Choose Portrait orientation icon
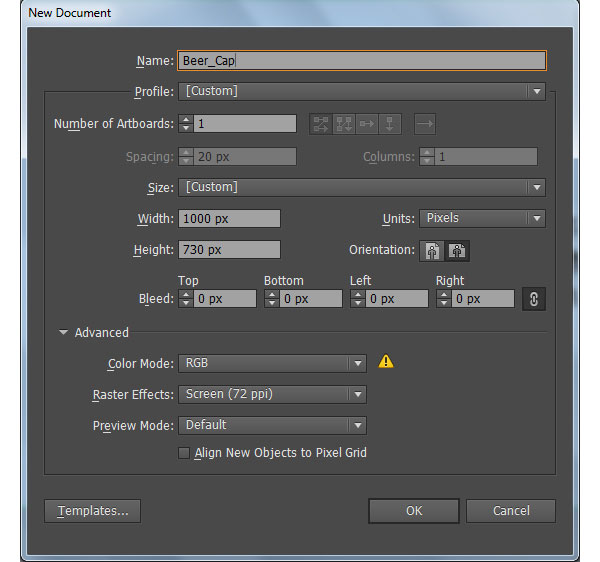The width and height of the screenshot is (600, 562). click(432, 251)
